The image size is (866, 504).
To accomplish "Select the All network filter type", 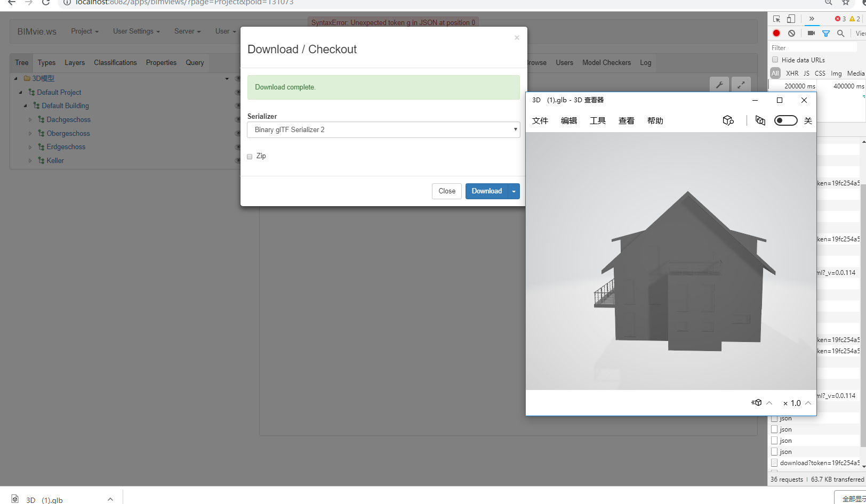I will [x=775, y=74].
